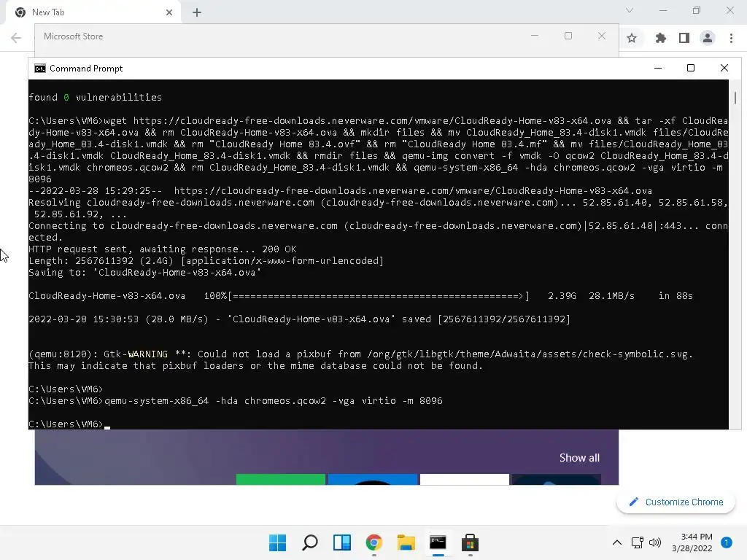
Task: Open a new Chrome tab
Action: point(197,12)
